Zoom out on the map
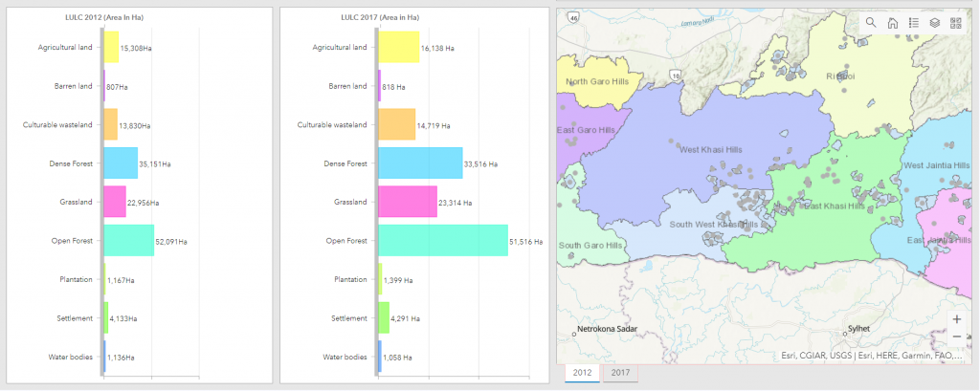The height and width of the screenshot is (391, 980). point(957,337)
